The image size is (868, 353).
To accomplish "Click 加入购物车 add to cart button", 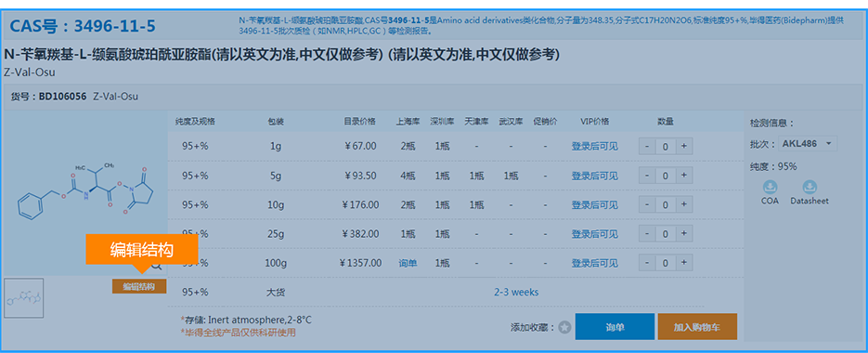I will (x=697, y=326).
